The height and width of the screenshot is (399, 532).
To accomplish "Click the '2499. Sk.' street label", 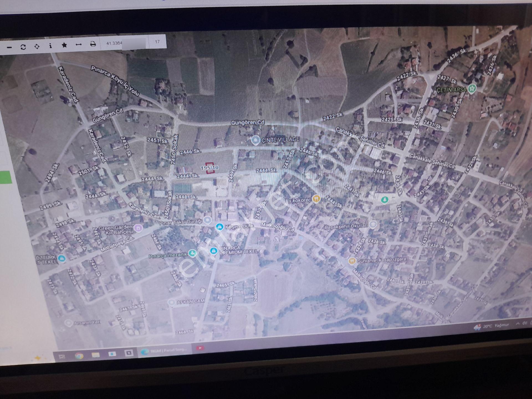I will click(x=50, y=206).
